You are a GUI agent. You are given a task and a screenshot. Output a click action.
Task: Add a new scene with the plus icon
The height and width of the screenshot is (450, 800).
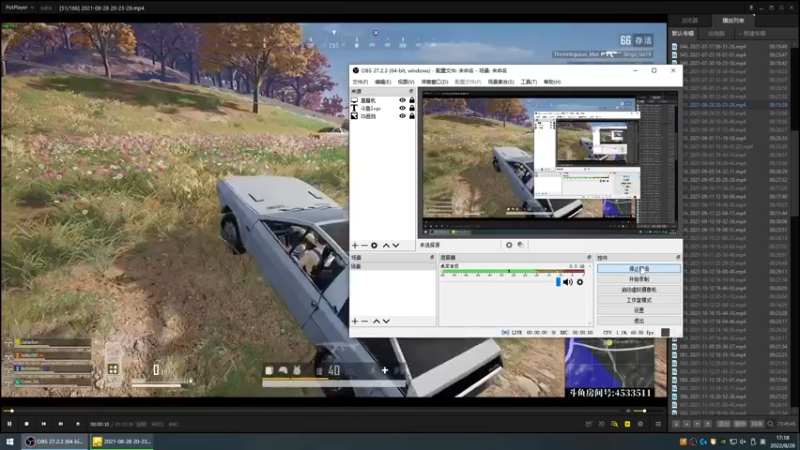pyautogui.click(x=355, y=321)
